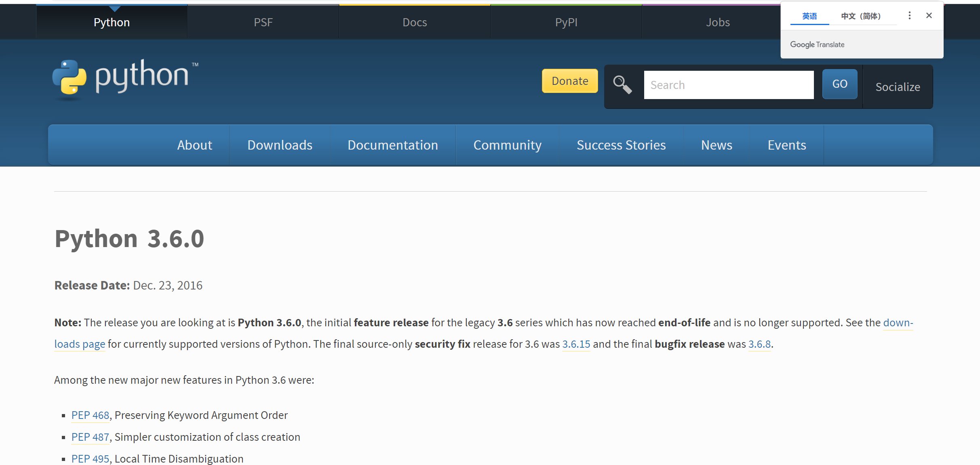Open the Socialize dropdown menu
The height and width of the screenshot is (465, 980).
[x=898, y=87]
